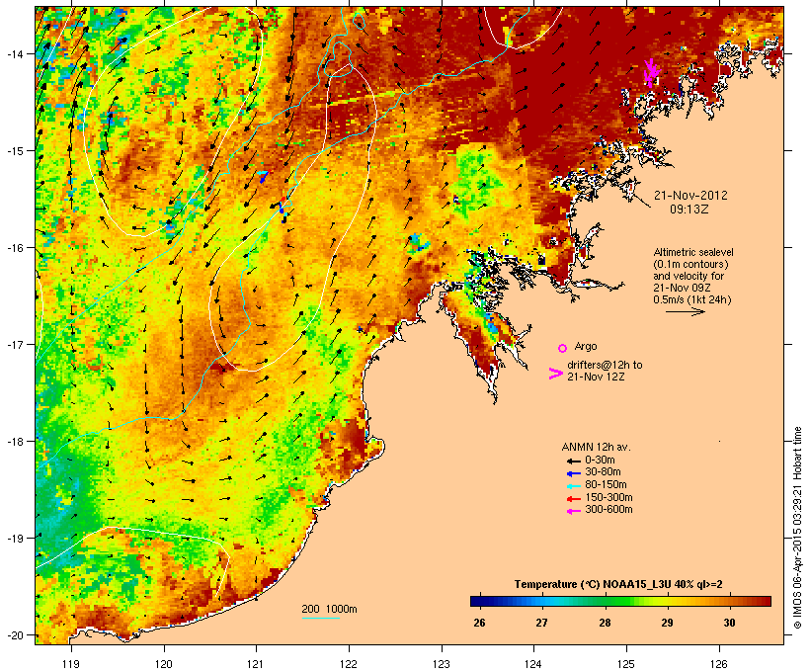Click the 'and velocity for' text line

coord(688,276)
